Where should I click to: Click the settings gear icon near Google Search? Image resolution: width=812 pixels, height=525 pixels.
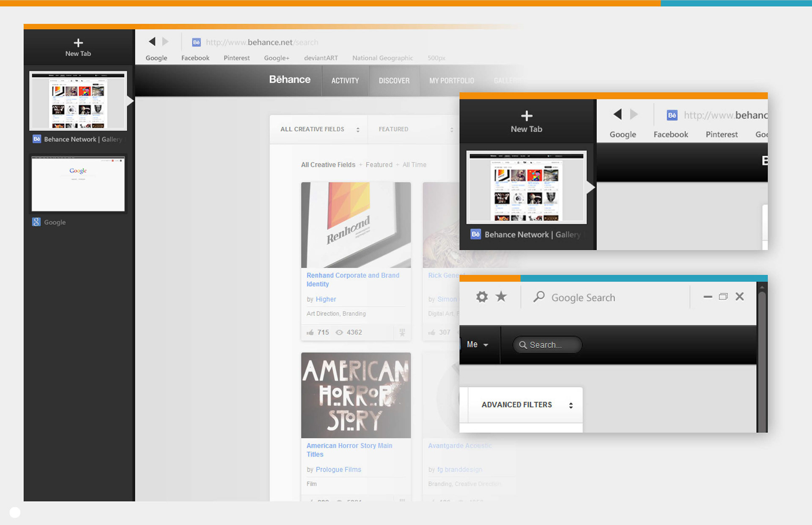click(x=482, y=297)
